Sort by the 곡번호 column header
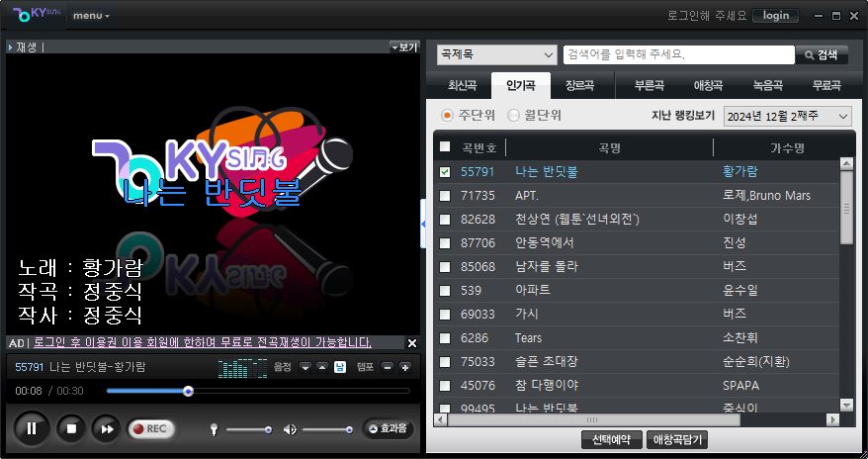This screenshot has height=459, width=868. [479, 147]
